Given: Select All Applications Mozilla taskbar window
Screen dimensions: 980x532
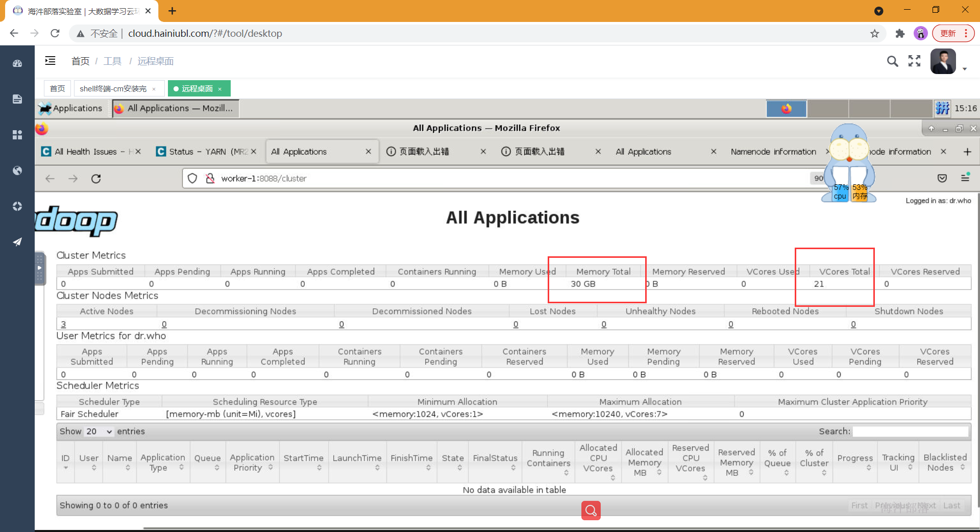Looking at the screenshot, I should [x=176, y=108].
